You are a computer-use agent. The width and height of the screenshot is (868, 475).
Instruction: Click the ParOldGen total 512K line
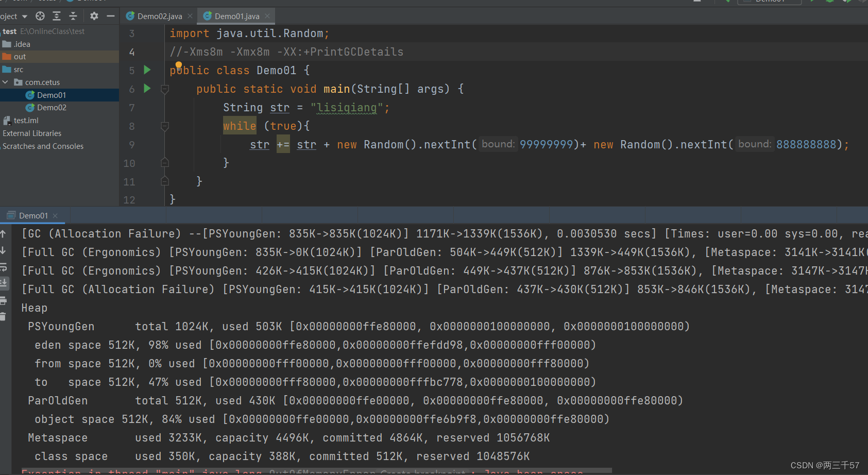click(x=355, y=401)
